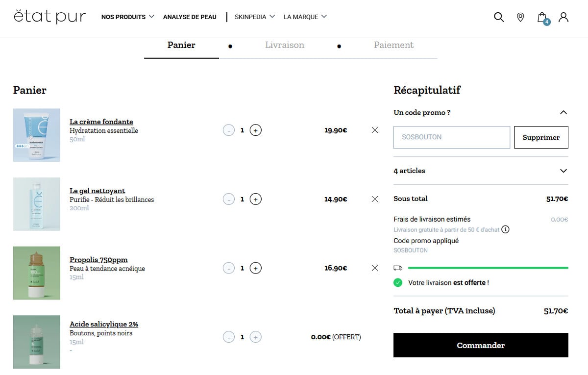Image resolution: width=588 pixels, height=375 pixels.
Task: Open the search magnifier icon
Action: [x=499, y=17]
